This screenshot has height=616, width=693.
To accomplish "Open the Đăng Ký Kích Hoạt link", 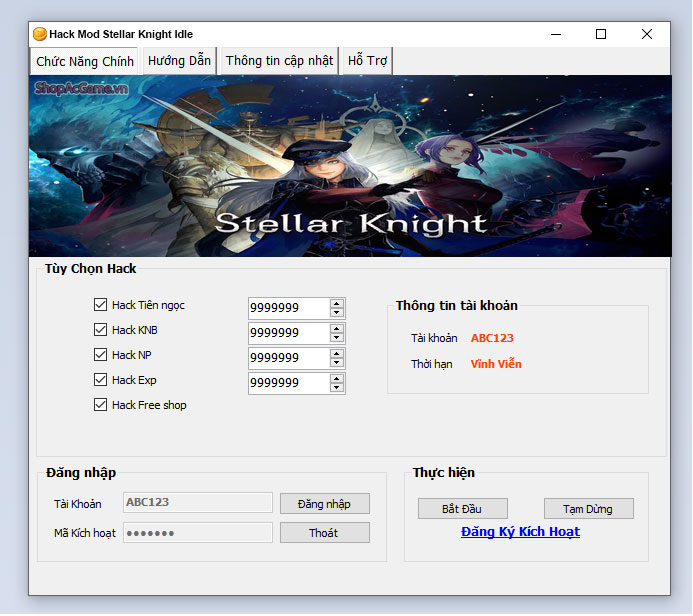I will point(520,532).
